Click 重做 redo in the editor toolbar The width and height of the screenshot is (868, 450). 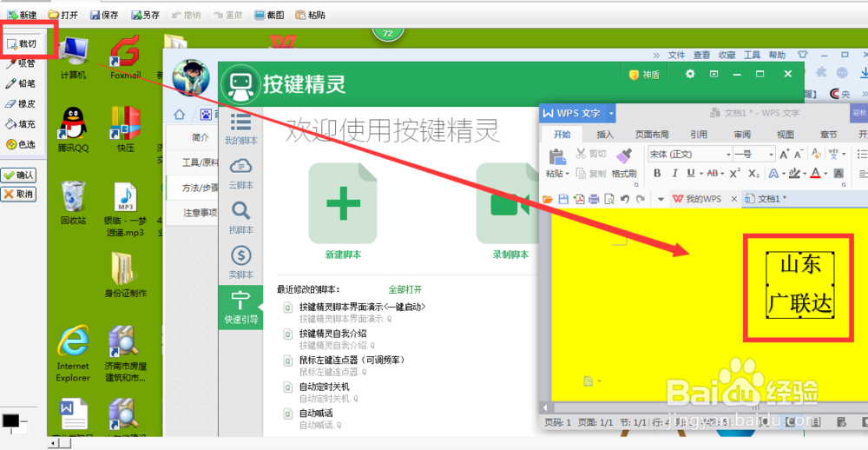(x=228, y=15)
